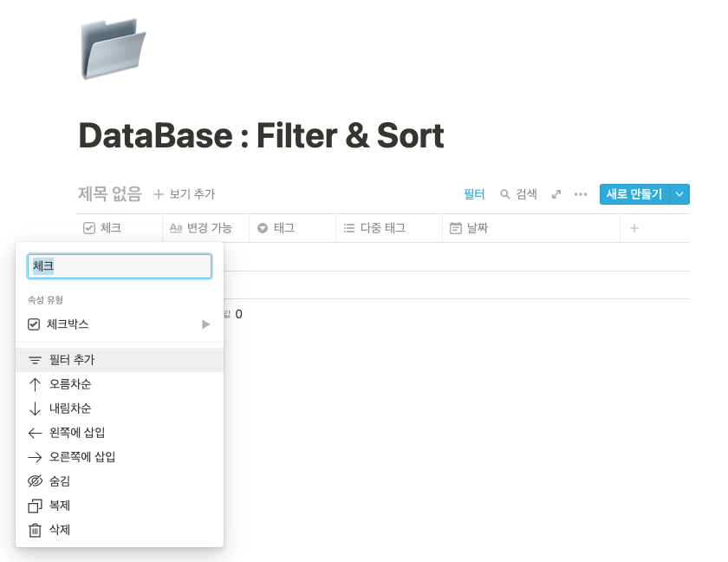Expand the 체크박스 property type submenu arrow

pyautogui.click(x=205, y=324)
